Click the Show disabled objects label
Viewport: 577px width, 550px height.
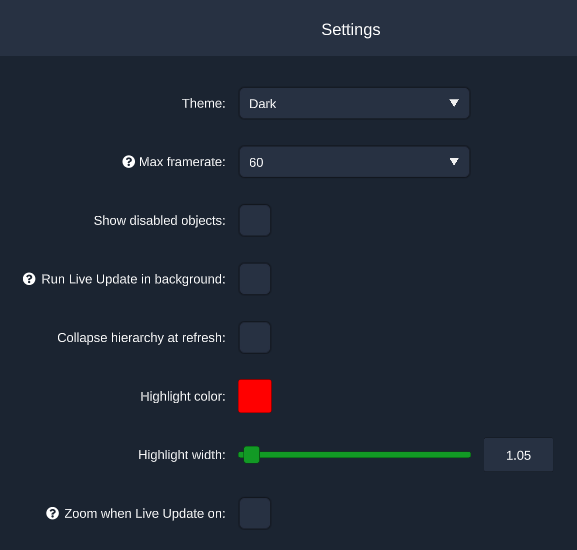[x=159, y=221]
